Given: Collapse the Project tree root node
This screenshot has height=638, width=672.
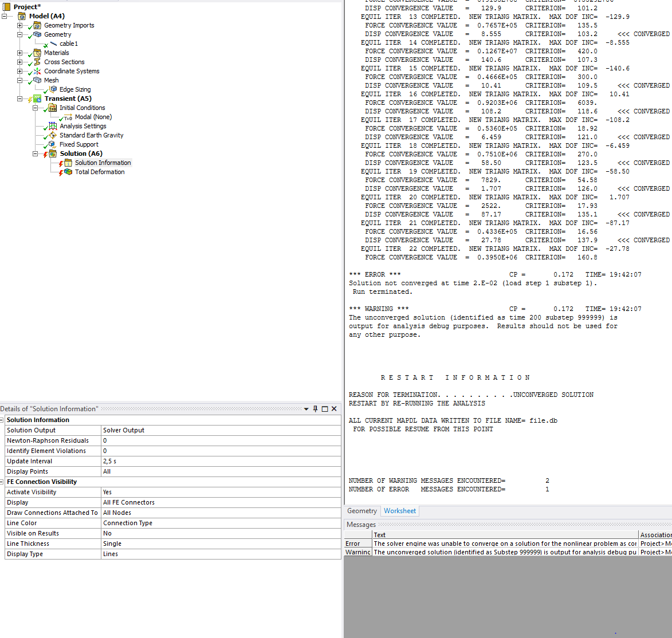Looking at the screenshot, I should [4, 16].
